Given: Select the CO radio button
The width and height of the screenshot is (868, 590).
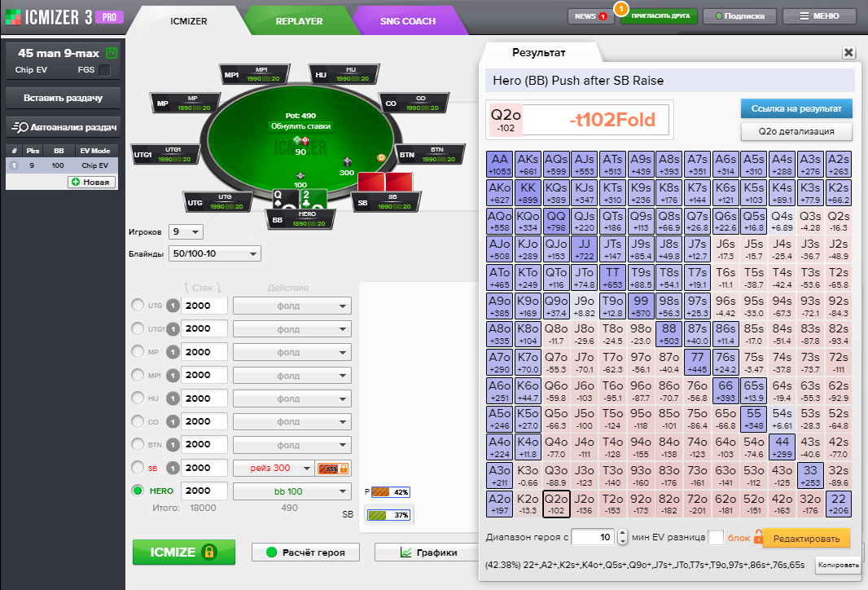Looking at the screenshot, I should (138, 421).
